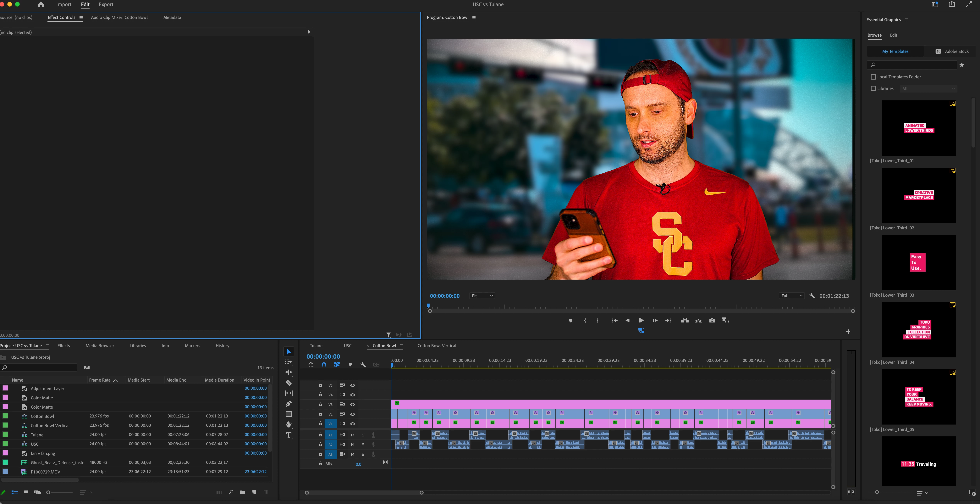Image resolution: width=980 pixels, height=504 pixels.
Task: Select the Hand tool
Action: point(288,424)
